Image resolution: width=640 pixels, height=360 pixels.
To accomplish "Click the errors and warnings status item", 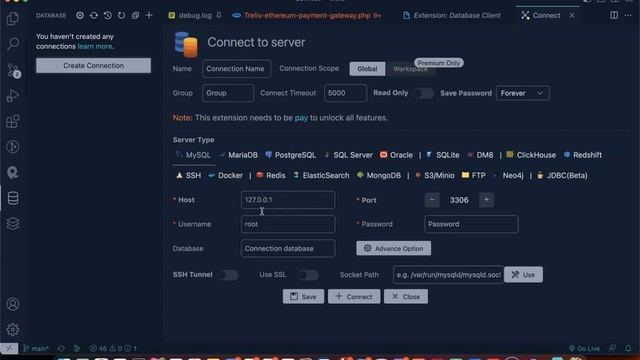I will tap(113, 348).
